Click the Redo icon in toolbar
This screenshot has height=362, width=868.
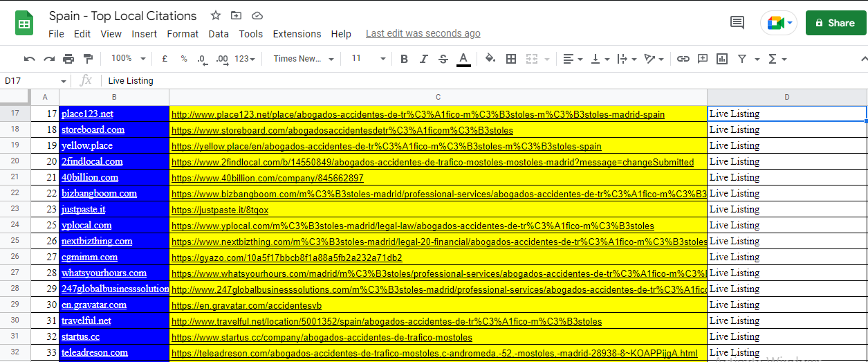click(49, 59)
